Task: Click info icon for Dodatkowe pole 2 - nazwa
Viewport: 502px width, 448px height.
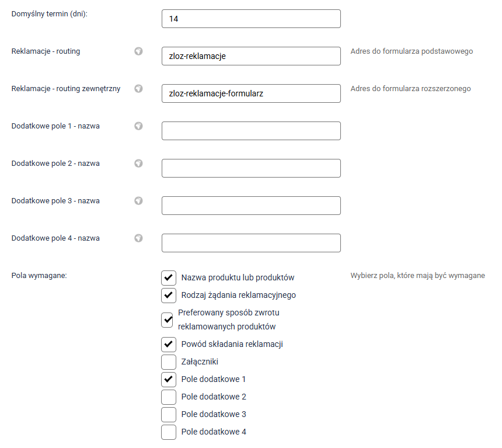Action: 138,164
